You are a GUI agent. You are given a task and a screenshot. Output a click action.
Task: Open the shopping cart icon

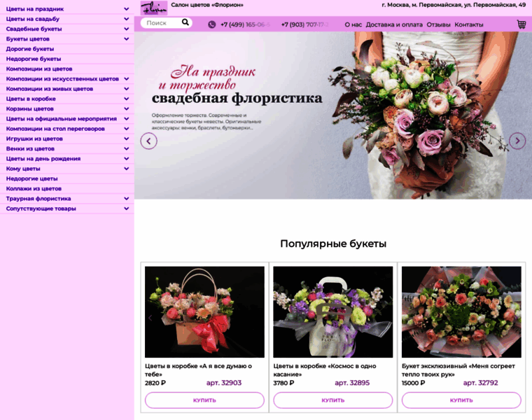pos(521,24)
